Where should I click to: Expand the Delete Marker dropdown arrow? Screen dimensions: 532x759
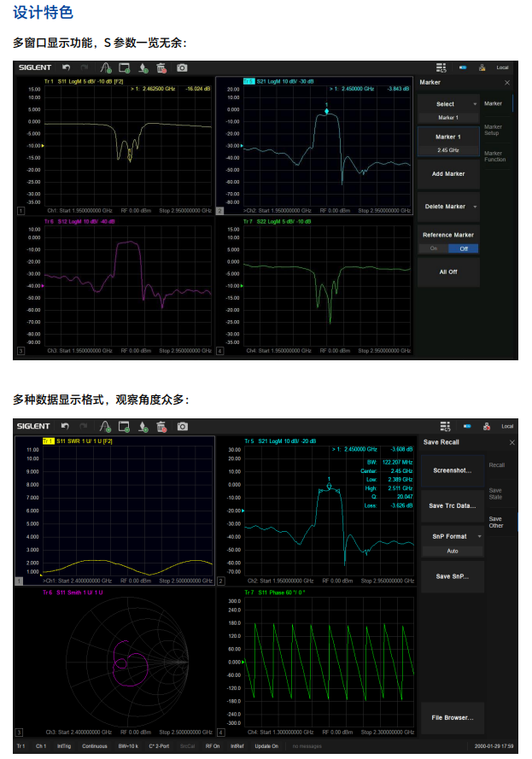(x=475, y=207)
